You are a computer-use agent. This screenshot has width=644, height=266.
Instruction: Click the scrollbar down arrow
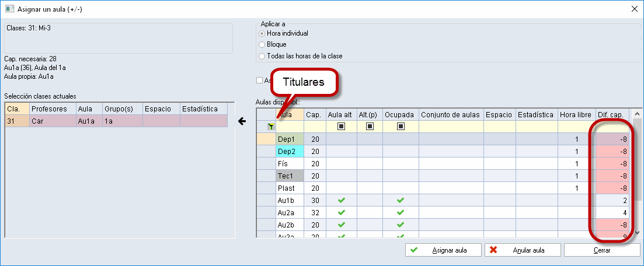[636, 232]
